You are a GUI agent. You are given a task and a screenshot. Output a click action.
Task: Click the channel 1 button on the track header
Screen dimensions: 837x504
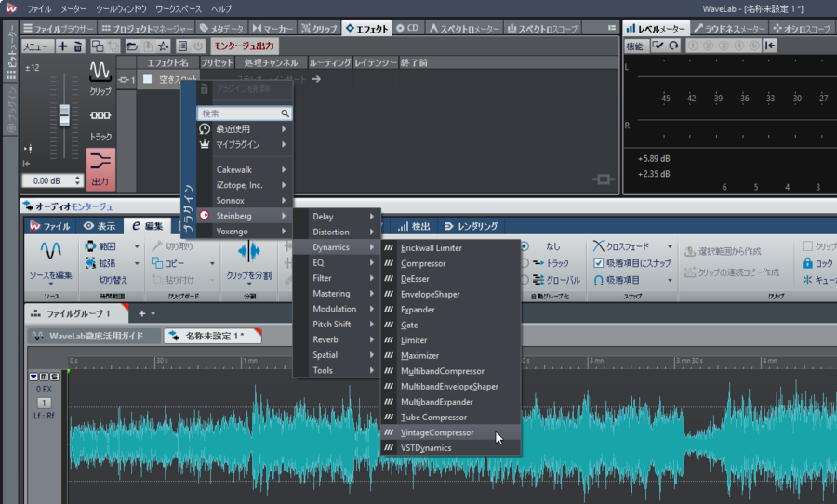coord(44,403)
